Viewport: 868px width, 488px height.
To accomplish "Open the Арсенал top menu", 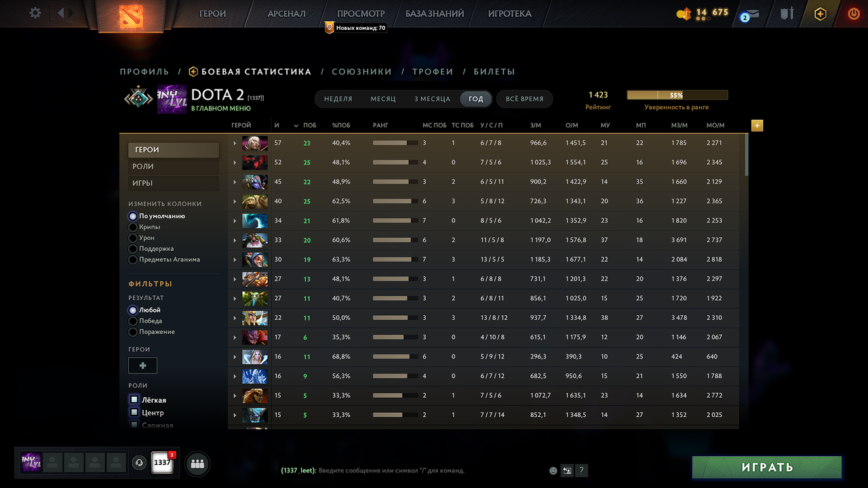I will pos(286,14).
